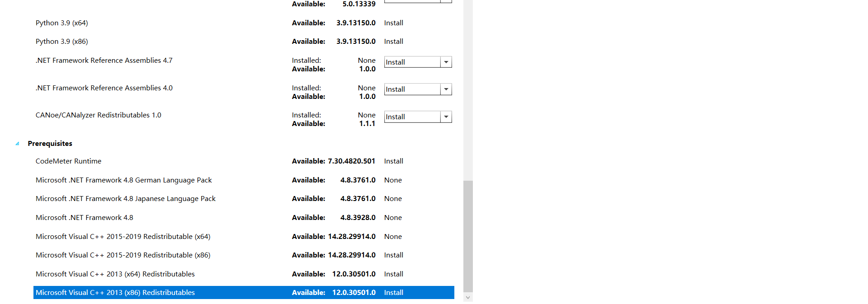Click dropdown arrow for .NET Reference Assemblies 4.0
The width and height of the screenshot is (868, 304).
[x=446, y=89]
